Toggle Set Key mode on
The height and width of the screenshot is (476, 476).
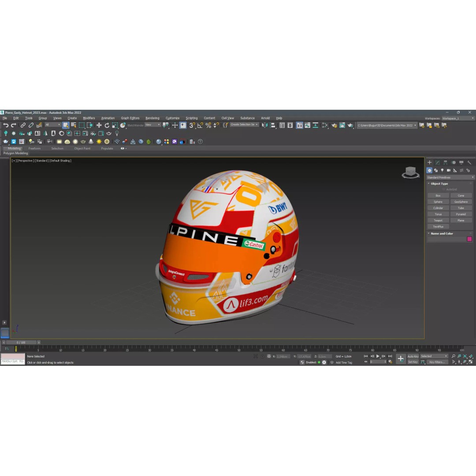[x=413, y=362]
